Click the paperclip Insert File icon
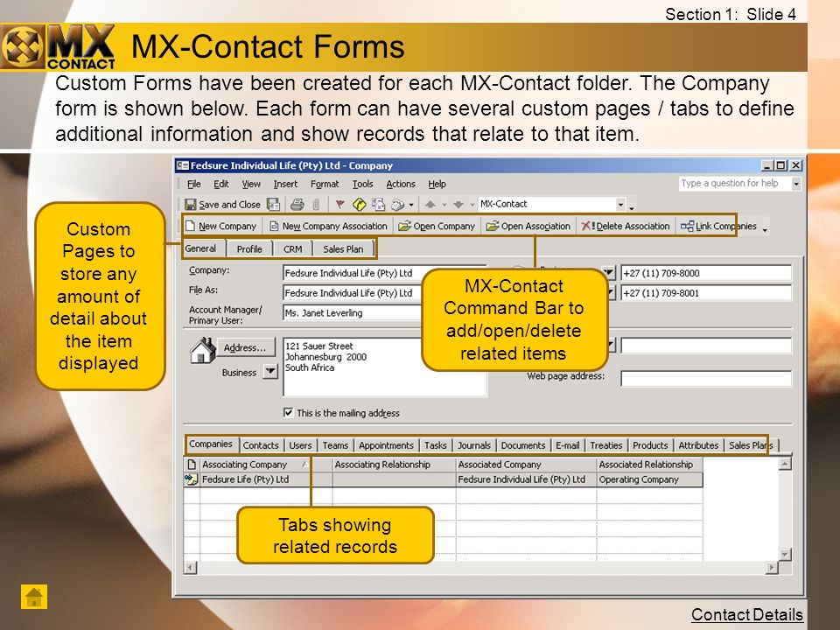The image size is (840, 630). (316, 204)
